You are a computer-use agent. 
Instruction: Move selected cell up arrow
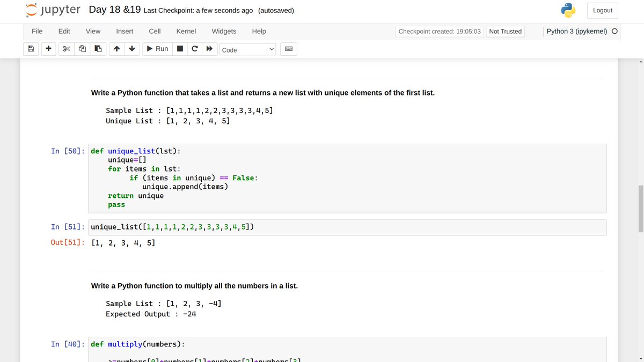(116, 49)
